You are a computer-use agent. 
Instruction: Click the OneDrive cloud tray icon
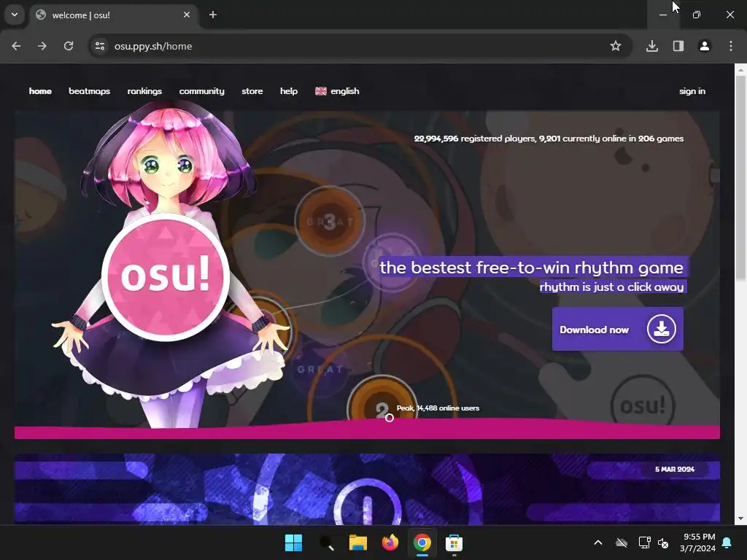[x=622, y=542]
